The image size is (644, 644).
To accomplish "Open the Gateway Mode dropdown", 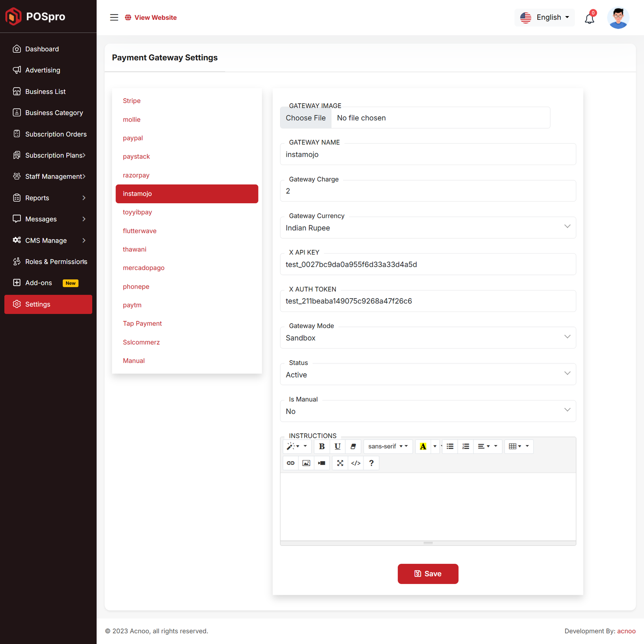I will click(427, 338).
